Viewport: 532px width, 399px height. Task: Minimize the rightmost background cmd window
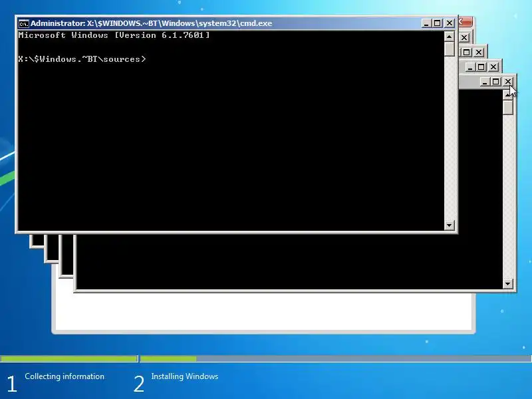(x=485, y=82)
